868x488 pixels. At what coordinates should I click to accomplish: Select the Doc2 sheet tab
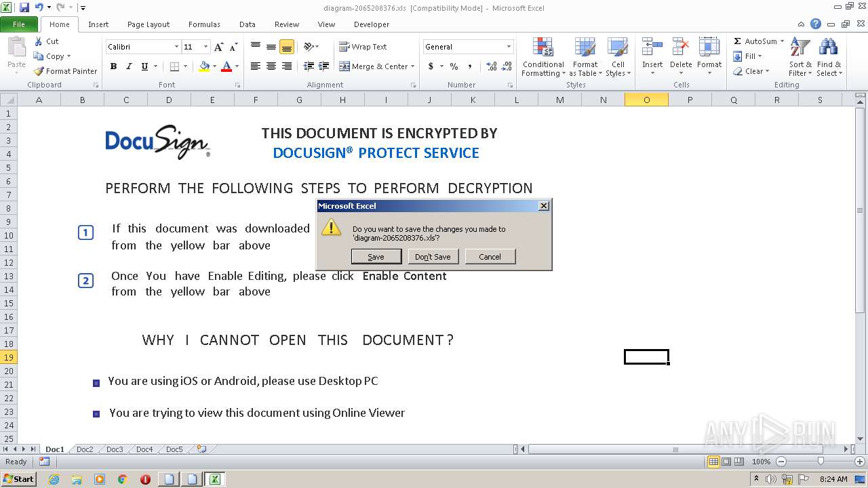[85, 449]
